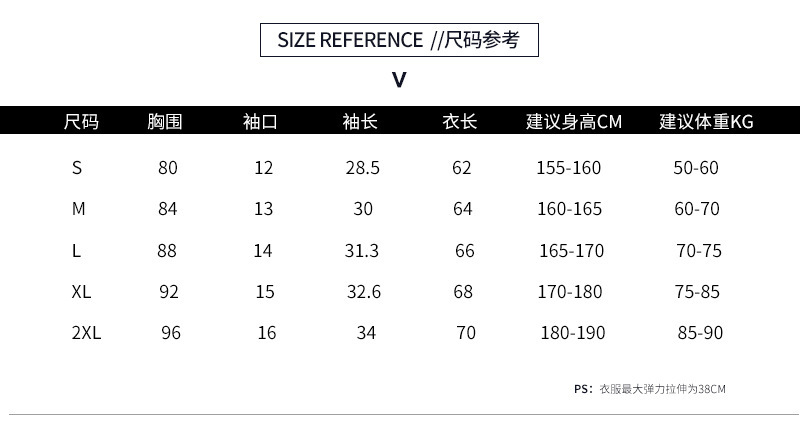Click the 袖口 column header

(260, 122)
